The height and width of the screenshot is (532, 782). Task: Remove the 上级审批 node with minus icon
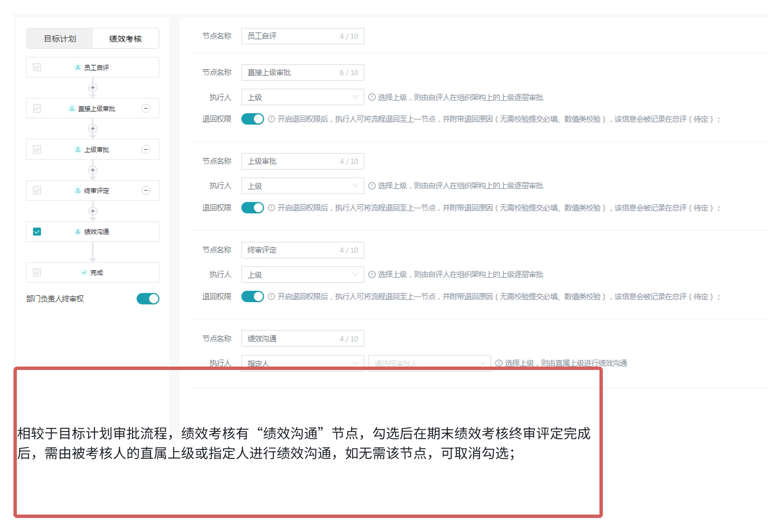146,149
